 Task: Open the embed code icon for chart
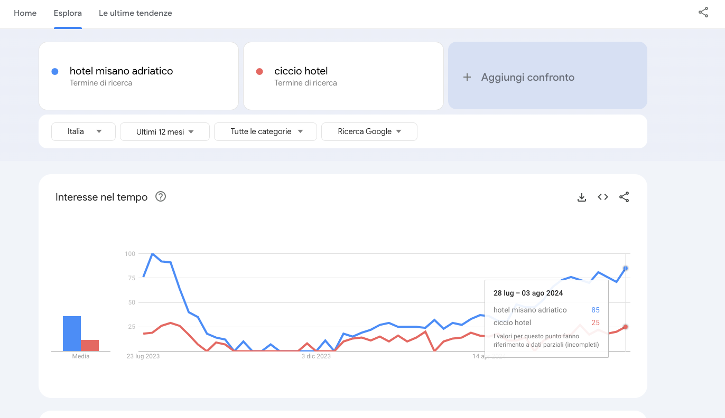coord(603,197)
